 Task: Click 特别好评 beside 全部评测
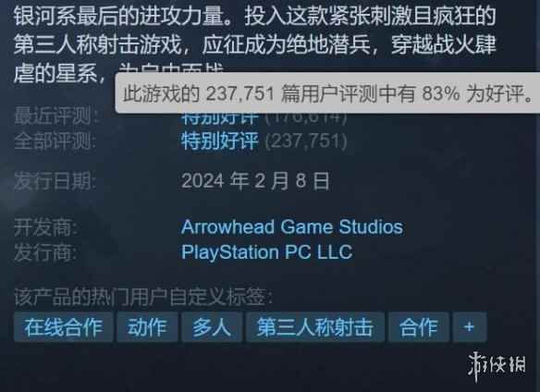pyautogui.click(x=220, y=141)
